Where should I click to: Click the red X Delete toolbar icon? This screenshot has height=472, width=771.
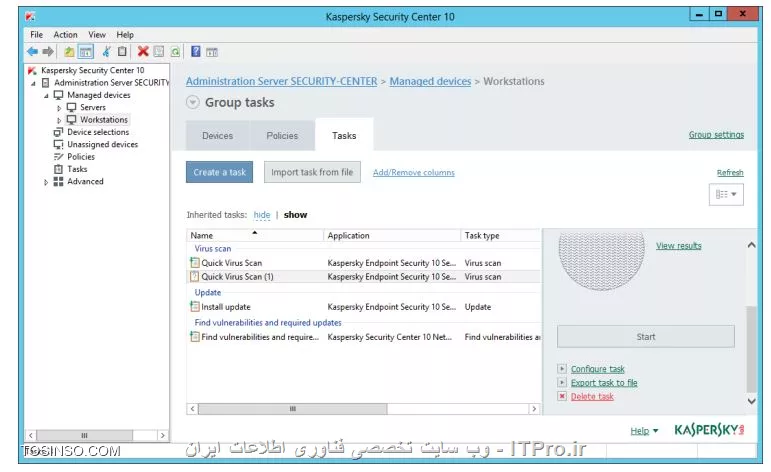tap(143, 51)
